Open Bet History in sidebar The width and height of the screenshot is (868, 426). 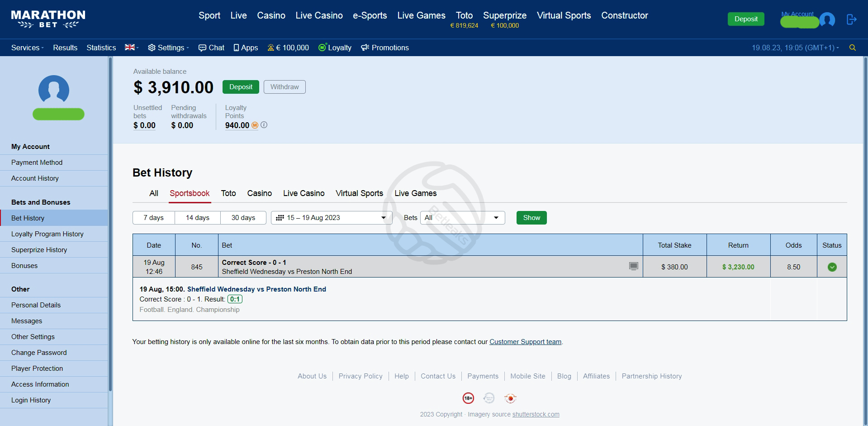point(54,218)
